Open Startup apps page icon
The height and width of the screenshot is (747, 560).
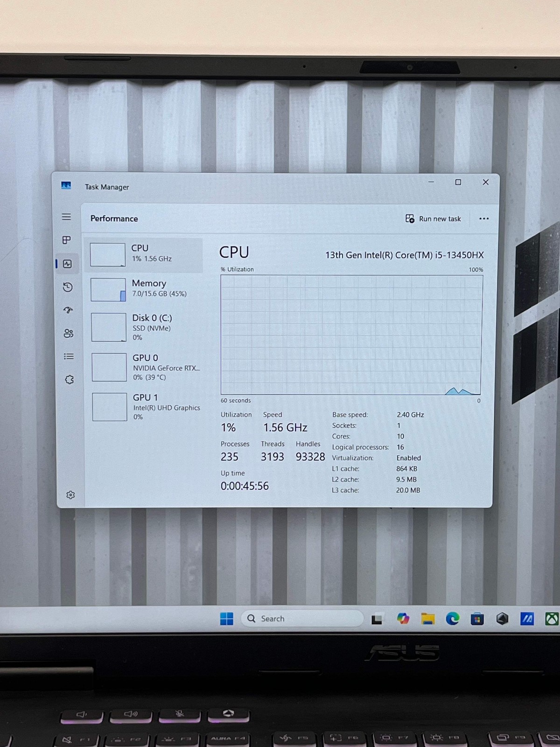[x=68, y=310]
